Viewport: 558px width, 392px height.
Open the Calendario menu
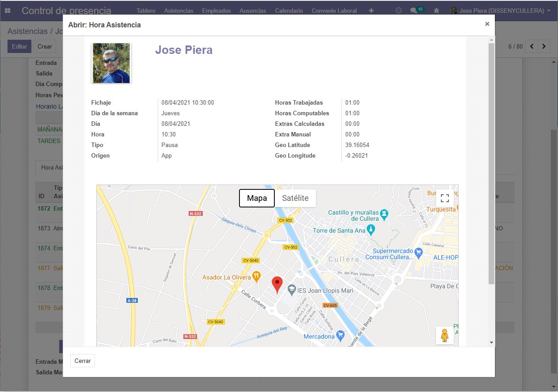(288, 10)
